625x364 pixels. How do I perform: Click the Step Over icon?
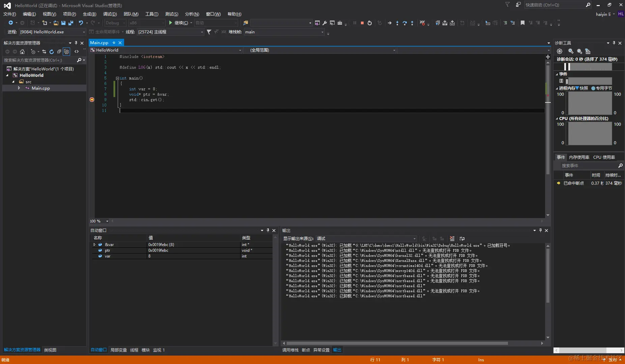tap(405, 23)
